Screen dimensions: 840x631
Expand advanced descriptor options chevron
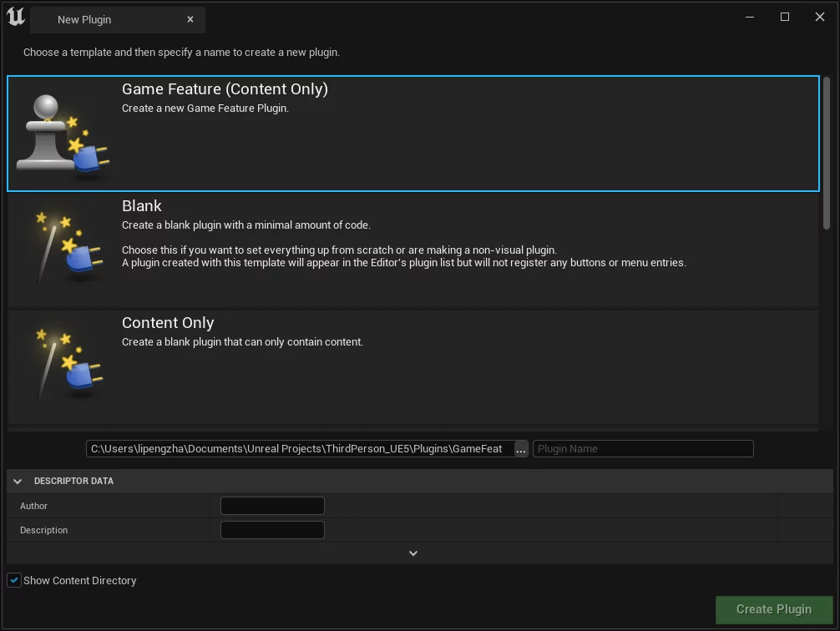pyautogui.click(x=412, y=553)
